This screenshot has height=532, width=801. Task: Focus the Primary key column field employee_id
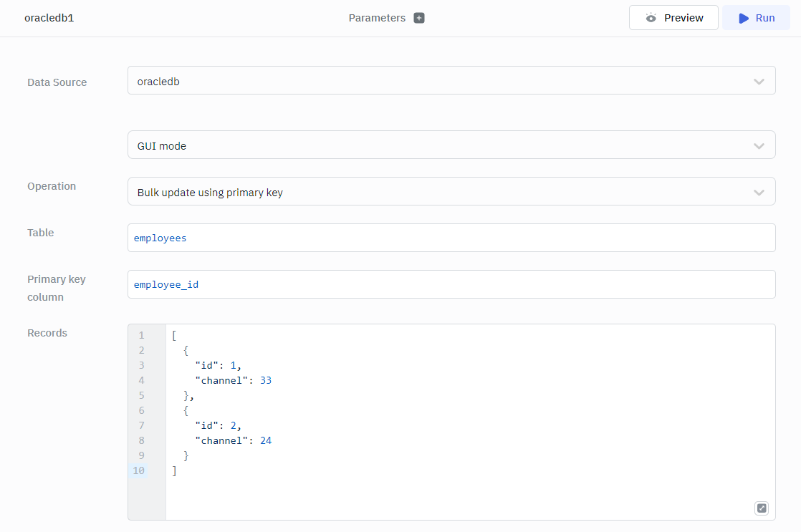[451, 284]
